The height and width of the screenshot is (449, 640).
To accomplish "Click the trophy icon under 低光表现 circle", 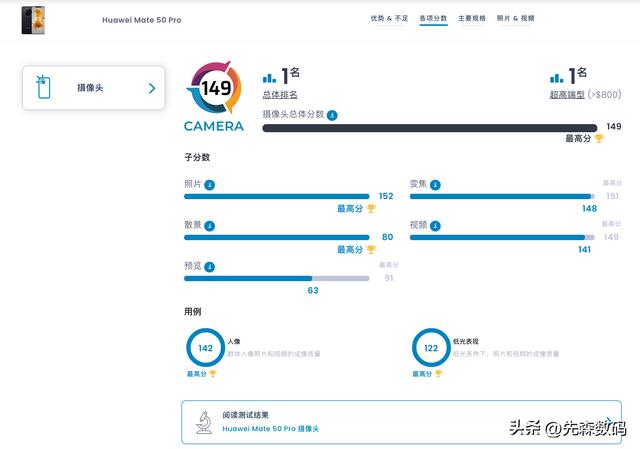I will (x=438, y=374).
